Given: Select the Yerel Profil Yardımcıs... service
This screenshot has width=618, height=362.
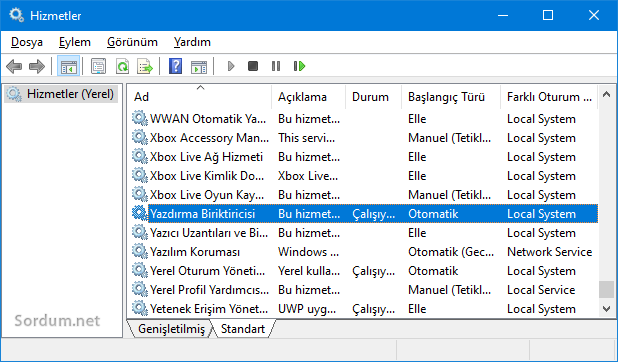Looking at the screenshot, I should (x=365, y=289).
